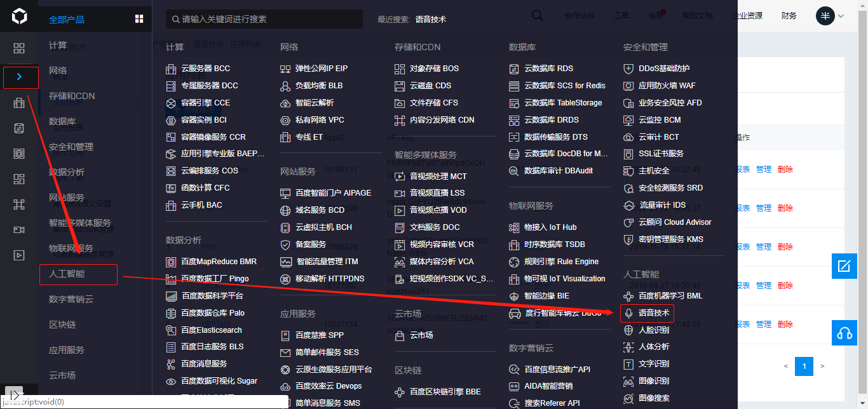Screen dimensions: 868x409
Task: Select 区块链 category in left menu
Action: (x=62, y=325)
